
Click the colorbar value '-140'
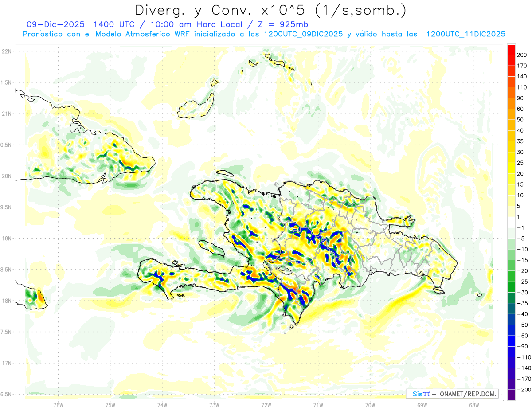524,368
